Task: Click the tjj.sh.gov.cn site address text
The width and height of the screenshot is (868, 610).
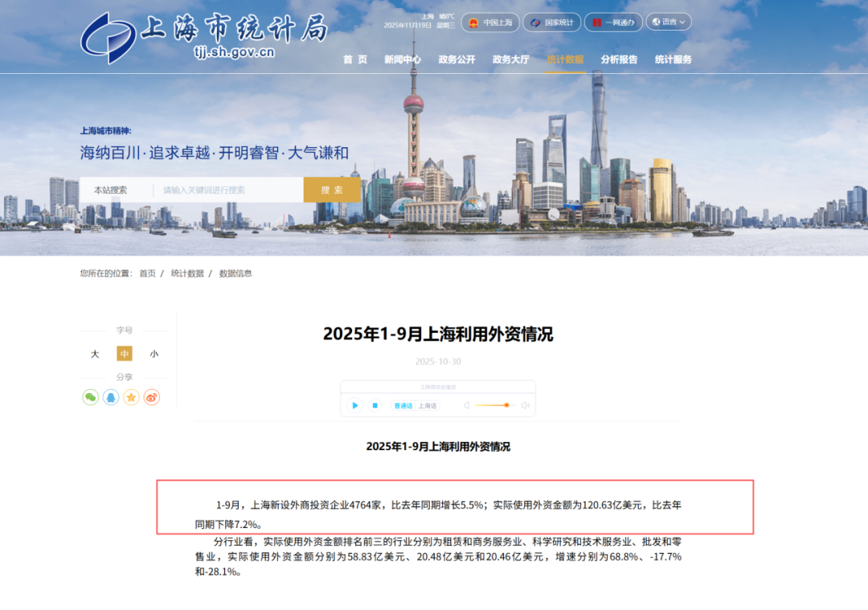Action: point(234,52)
